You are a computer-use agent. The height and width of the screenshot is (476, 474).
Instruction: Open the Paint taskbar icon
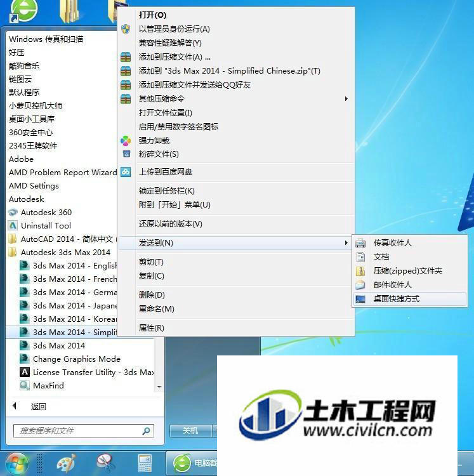point(66,463)
